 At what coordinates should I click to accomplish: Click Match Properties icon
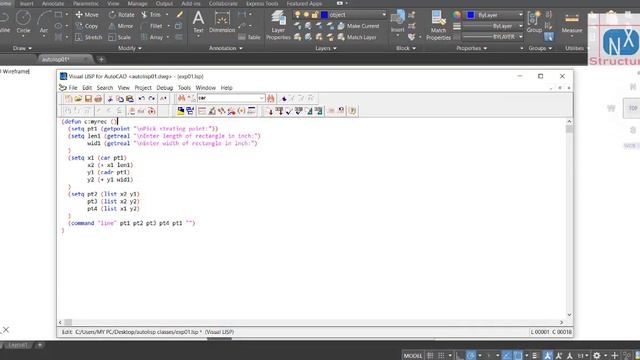pyautogui.click(x=438, y=25)
